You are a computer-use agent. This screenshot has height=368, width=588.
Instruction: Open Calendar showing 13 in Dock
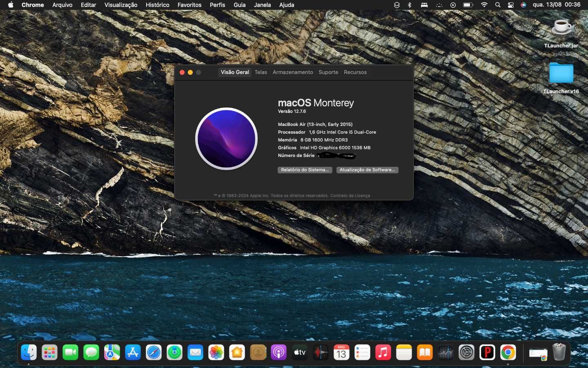[341, 352]
